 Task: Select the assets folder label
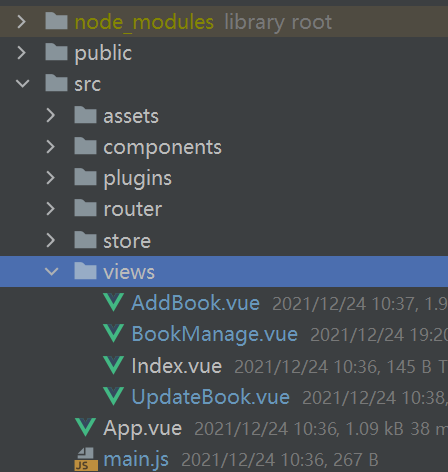[131, 116]
